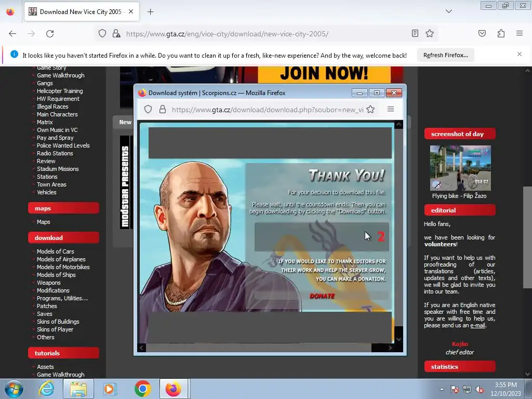Open Stadium Missions link

click(58, 169)
